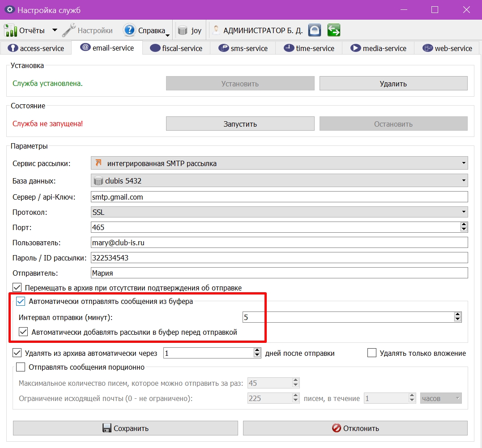This screenshot has width=482, height=448.
Task: Click the floppy disk icon on Сохранить
Action: coord(107,428)
